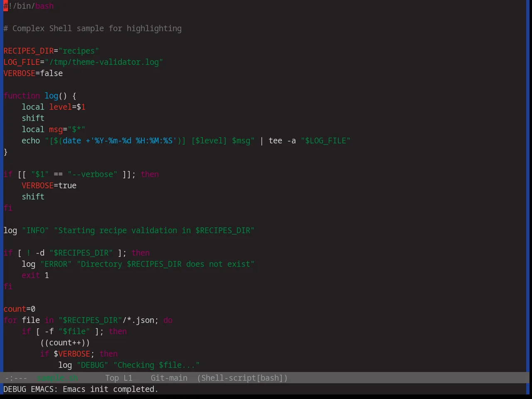Click the 'date' command inside the echo line
The height and width of the screenshot is (399, 532).
(72, 140)
